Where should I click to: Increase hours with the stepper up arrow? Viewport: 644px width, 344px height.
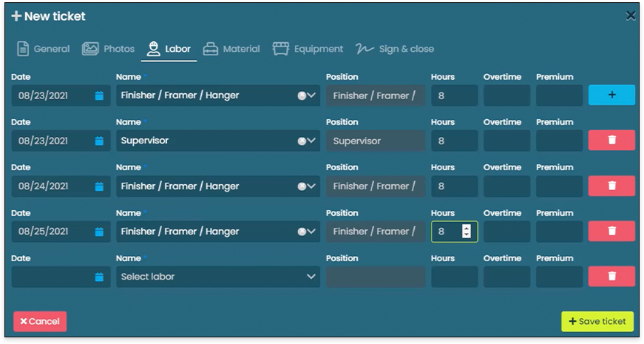[466, 228]
